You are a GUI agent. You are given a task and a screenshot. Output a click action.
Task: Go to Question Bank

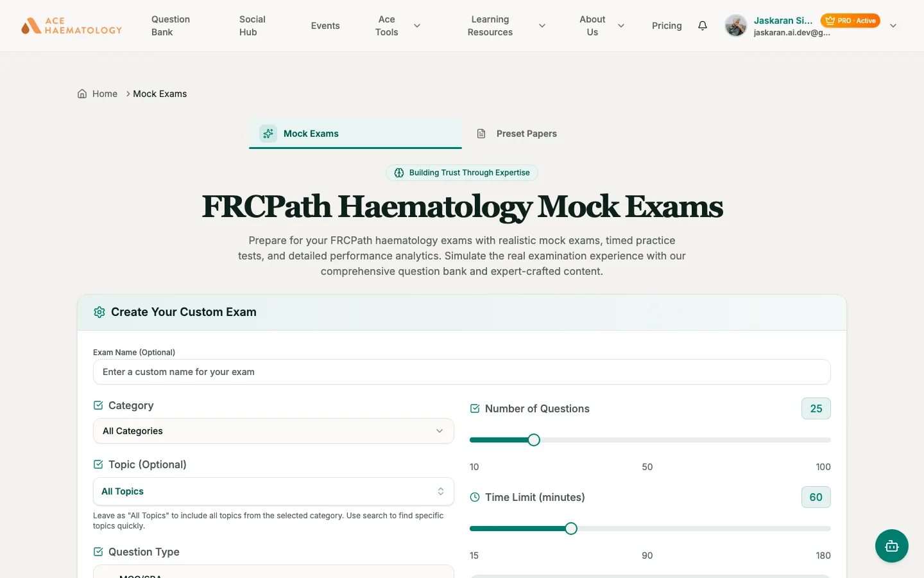[x=171, y=26]
